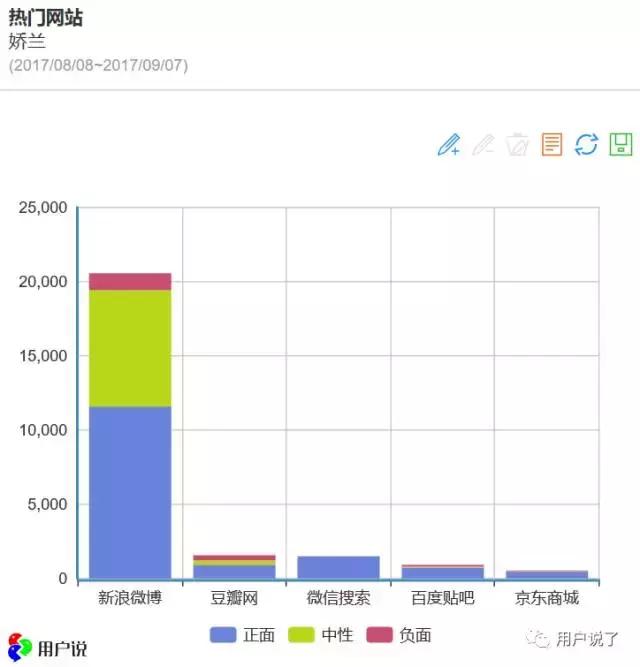The image size is (640, 667).
Task: Click the green 中性 segment of 新浪微博 bar
Action: (130, 348)
